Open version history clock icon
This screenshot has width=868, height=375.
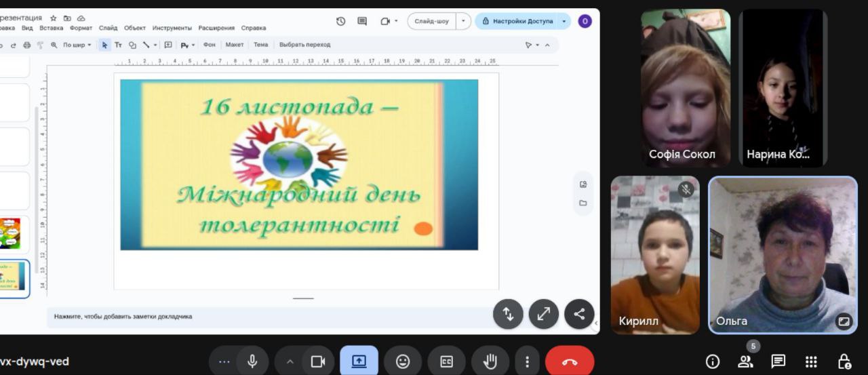[x=340, y=21]
